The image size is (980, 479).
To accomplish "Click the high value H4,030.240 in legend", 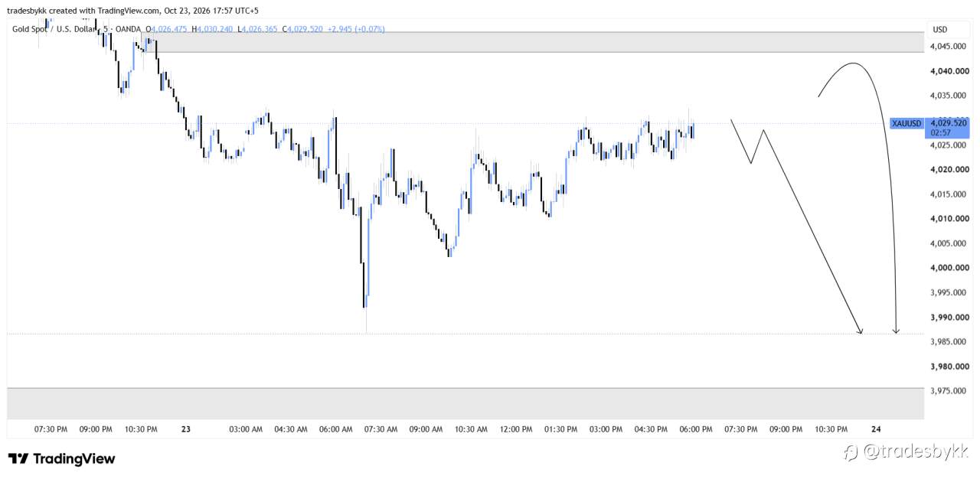I will coord(212,29).
